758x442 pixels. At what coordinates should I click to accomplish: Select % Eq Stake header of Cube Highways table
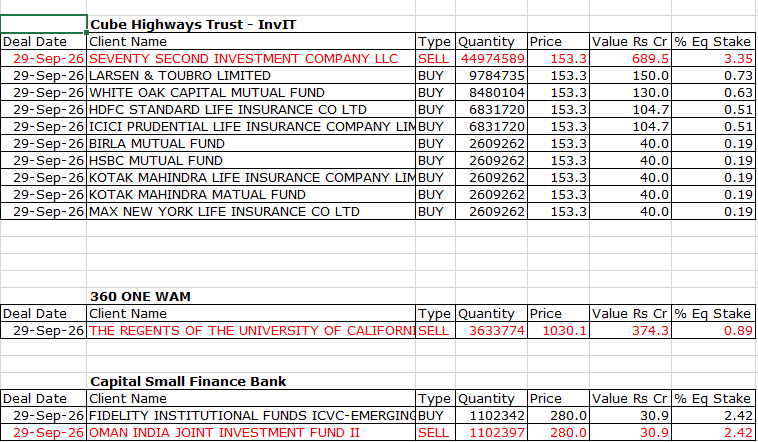click(x=714, y=42)
